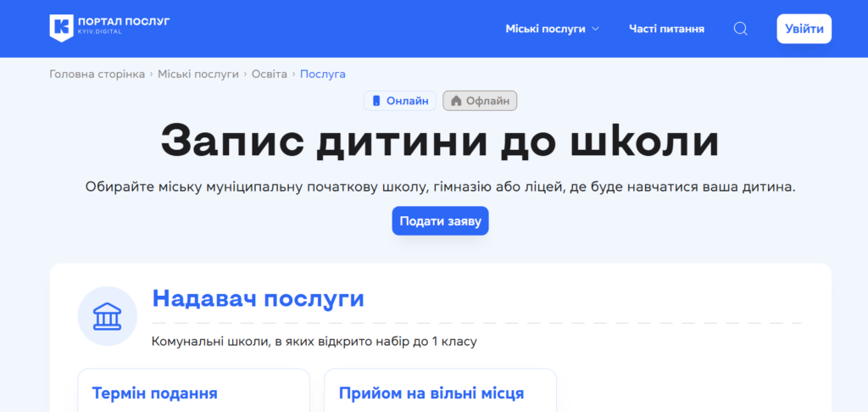The image size is (868, 412).
Task: Open Міські послуги in the breadcrumb trail
Action: 198,75
